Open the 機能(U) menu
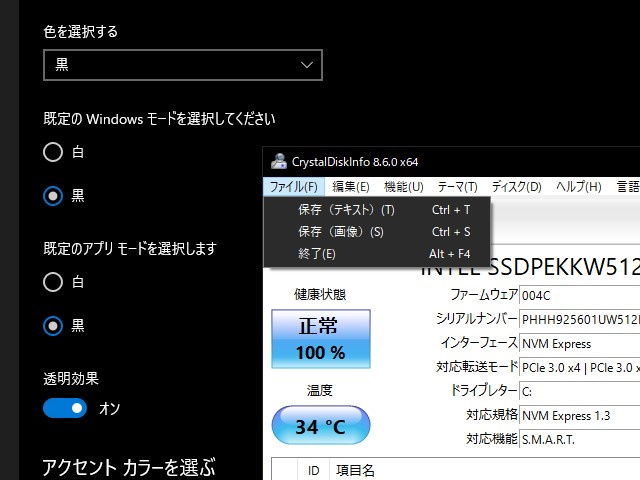The image size is (640, 480). tap(404, 187)
